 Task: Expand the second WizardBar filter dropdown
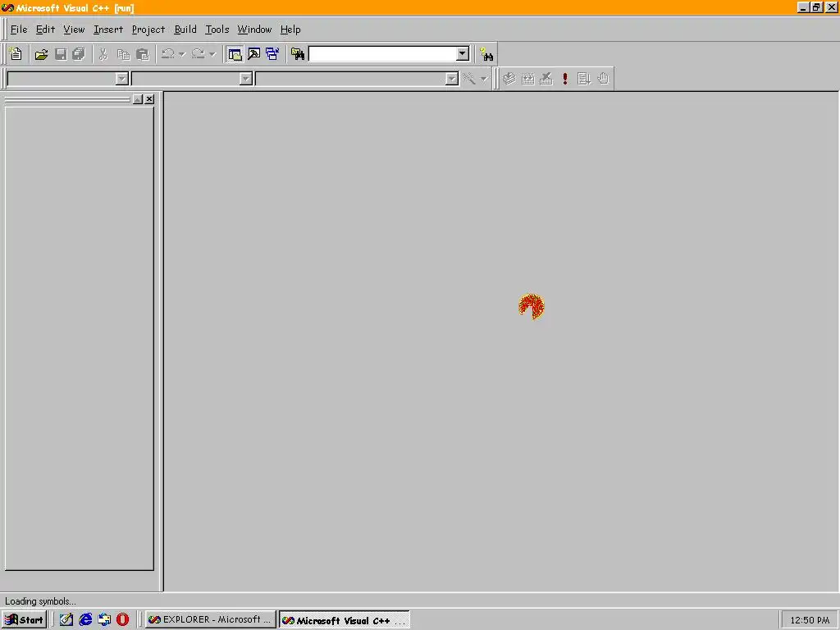click(x=246, y=79)
